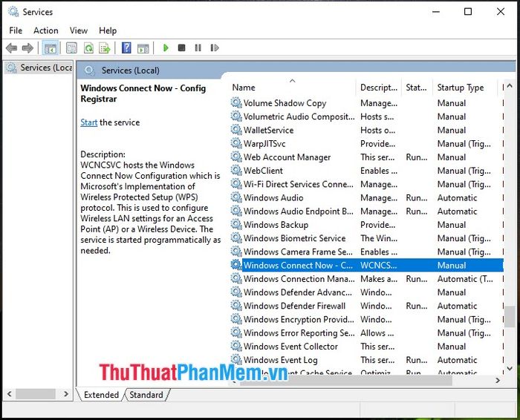
Task: Open the File menu
Action: pos(16,30)
